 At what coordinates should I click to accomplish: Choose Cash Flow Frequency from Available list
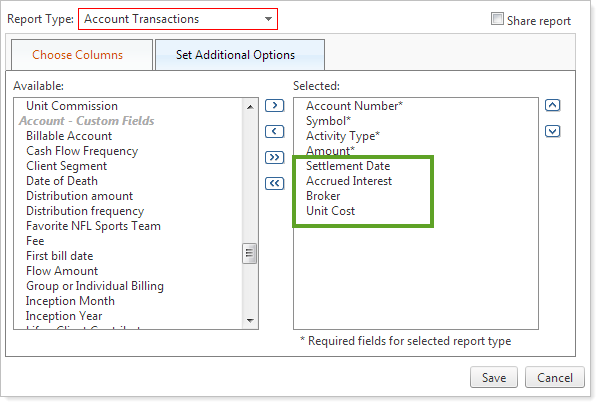82,151
